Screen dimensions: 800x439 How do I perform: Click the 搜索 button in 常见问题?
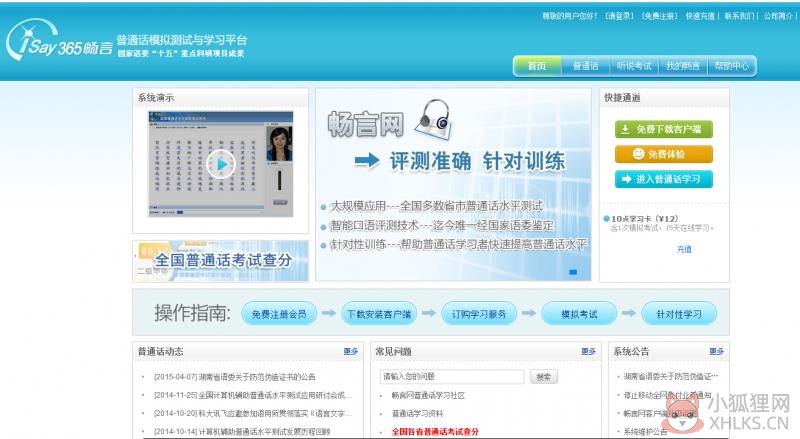[x=543, y=377]
